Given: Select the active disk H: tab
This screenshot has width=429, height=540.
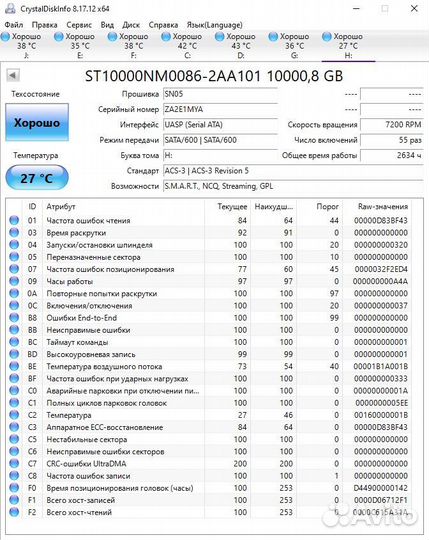Looking at the screenshot, I should 348,45.
